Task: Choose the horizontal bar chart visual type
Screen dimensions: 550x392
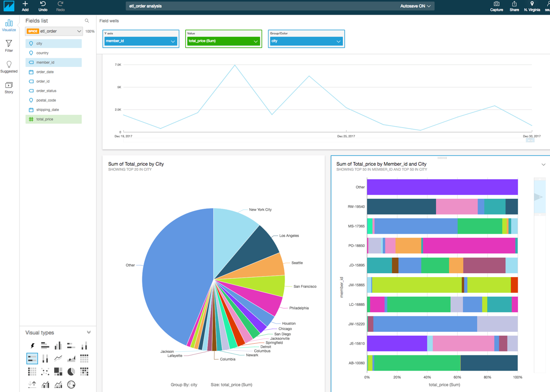Action: point(45,346)
